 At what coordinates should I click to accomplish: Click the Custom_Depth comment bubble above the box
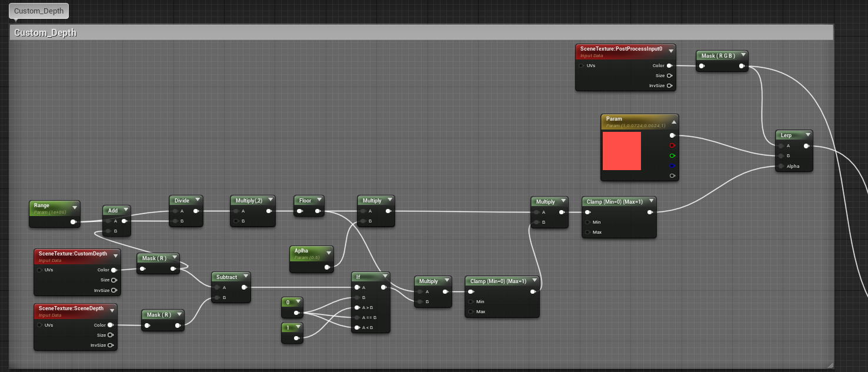coord(39,11)
